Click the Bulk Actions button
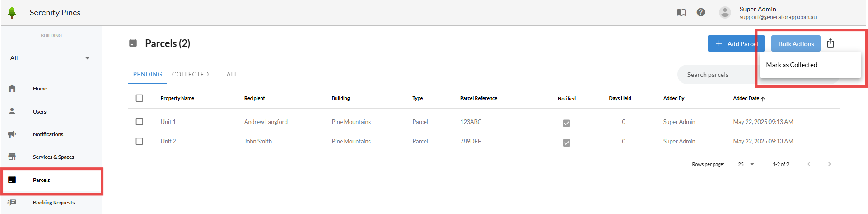 (x=796, y=43)
